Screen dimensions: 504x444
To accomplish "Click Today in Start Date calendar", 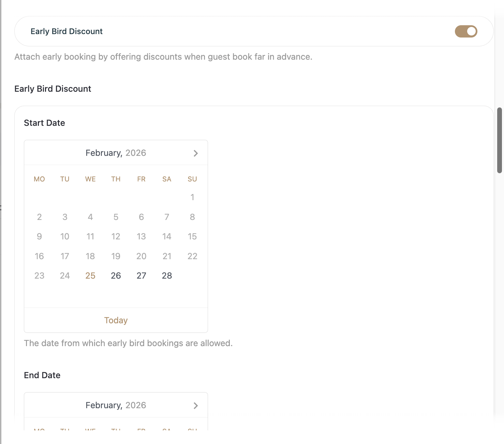I will coord(116,320).
